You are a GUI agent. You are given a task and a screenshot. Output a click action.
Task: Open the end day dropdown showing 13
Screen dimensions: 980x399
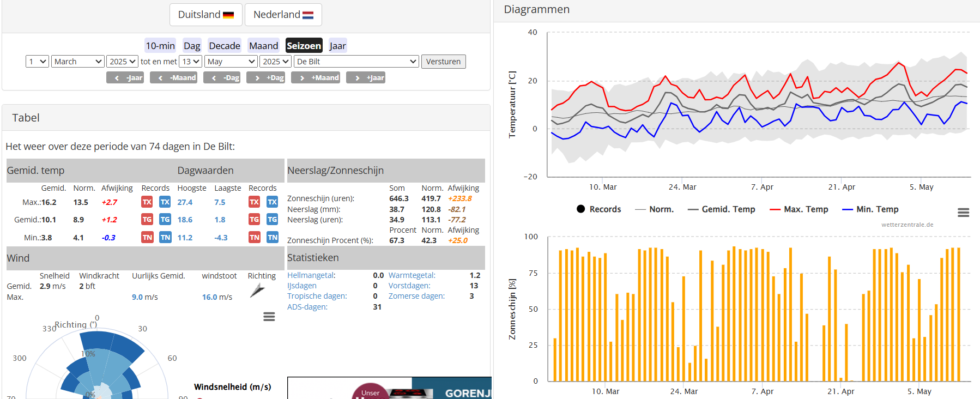191,62
